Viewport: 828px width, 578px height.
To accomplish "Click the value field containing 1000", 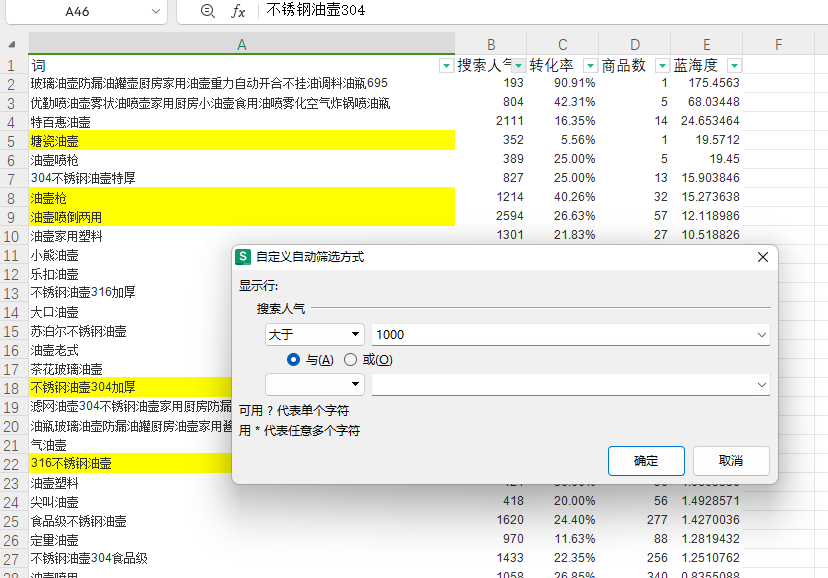I will (560, 334).
